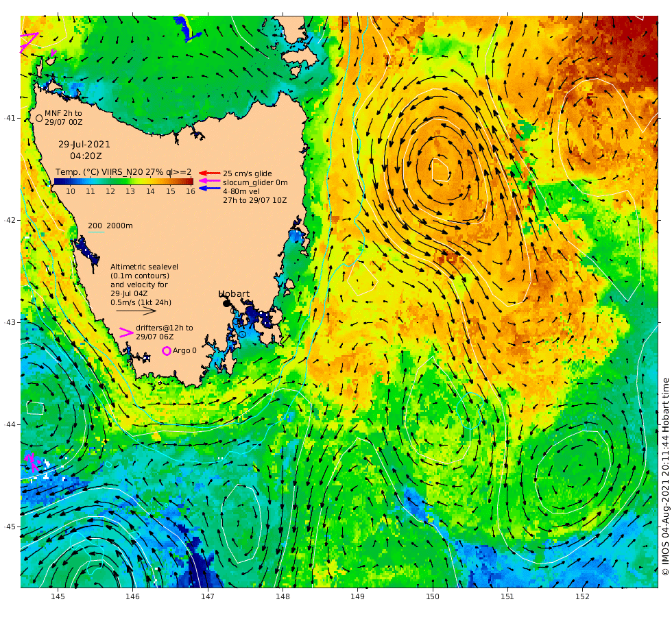Screen dimensions: 672x617
Task: Click the small white contour polygon southwest of Tasmania
Action: coord(36,408)
